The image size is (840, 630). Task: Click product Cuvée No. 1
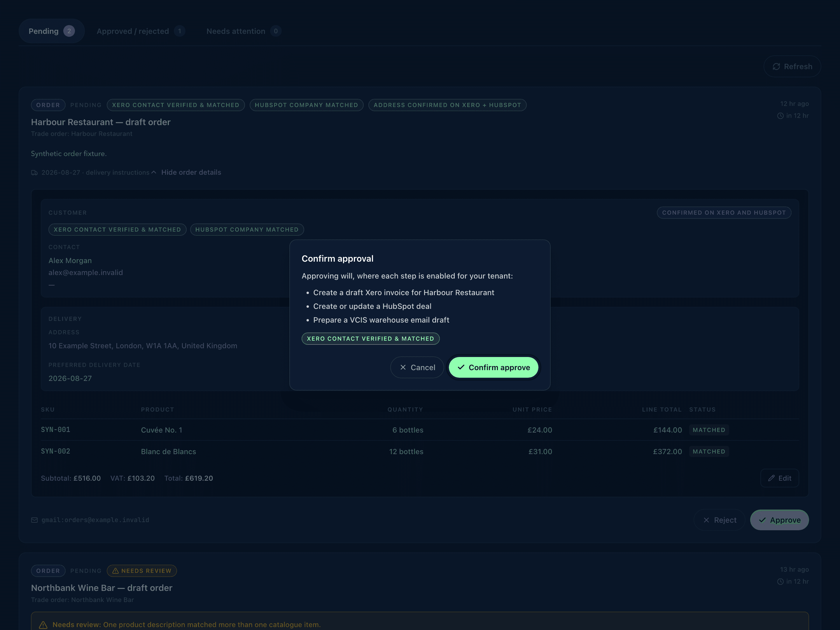pyautogui.click(x=161, y=430)
